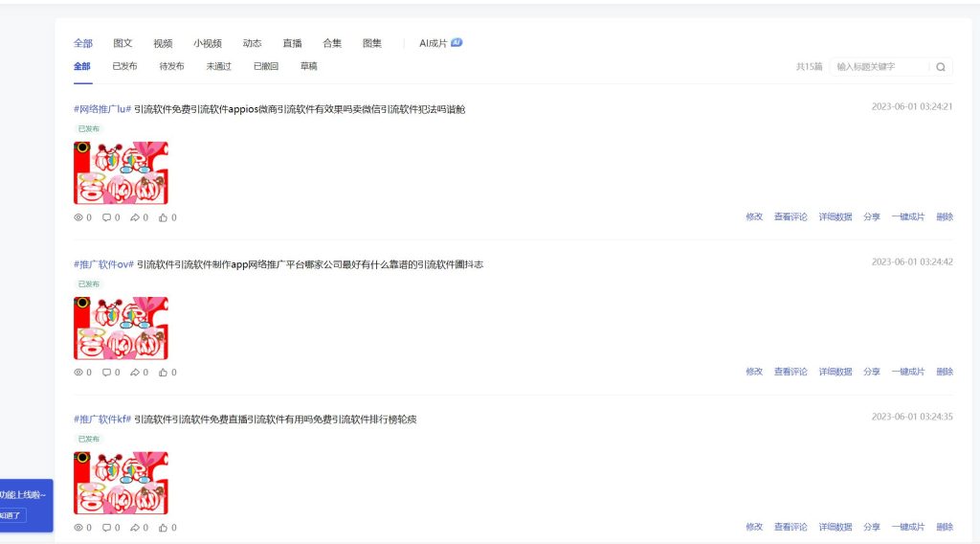Filter by 已撤回 status
This screenshot has width=980, height=544.
[x=266, y=66]
